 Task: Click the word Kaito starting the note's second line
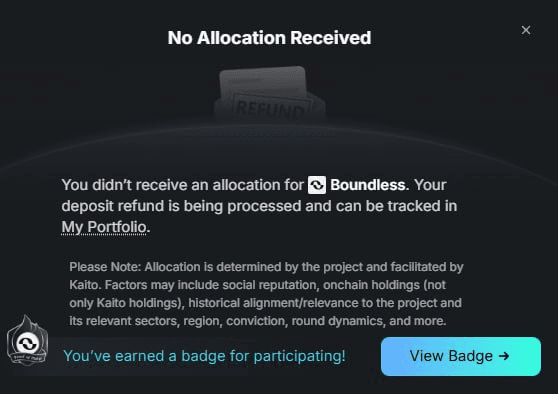(x=83, y=285)
